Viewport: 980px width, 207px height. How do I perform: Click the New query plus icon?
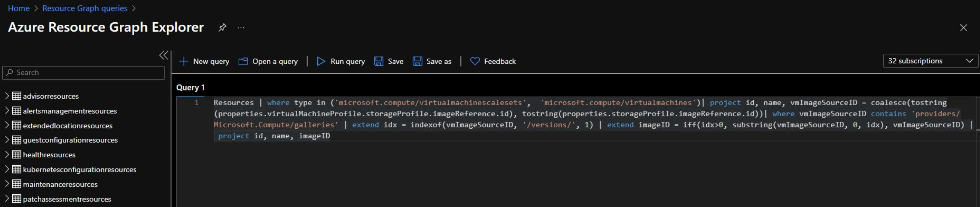tap(184, 61)
